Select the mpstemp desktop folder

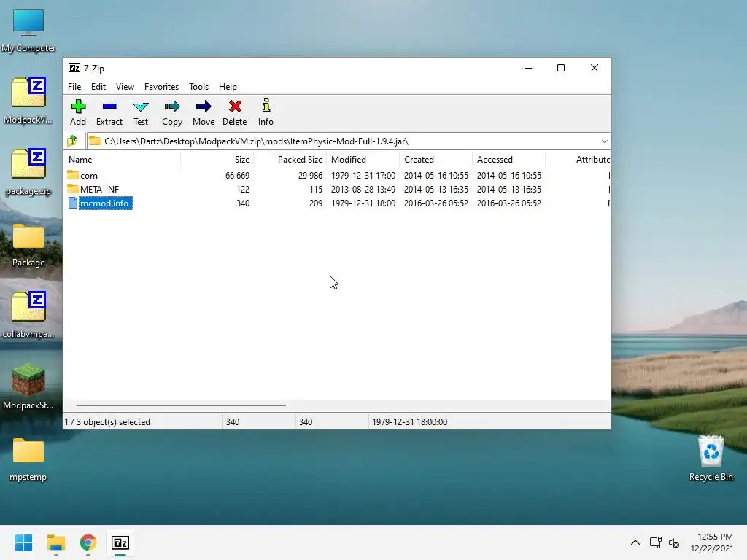tap(28, 459)
